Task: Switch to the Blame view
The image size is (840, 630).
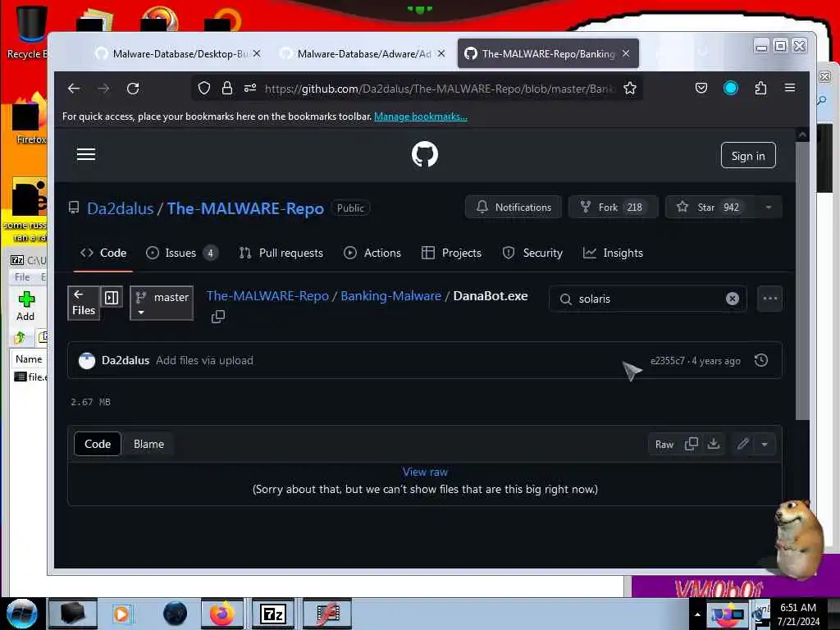Action: [149, 444]
